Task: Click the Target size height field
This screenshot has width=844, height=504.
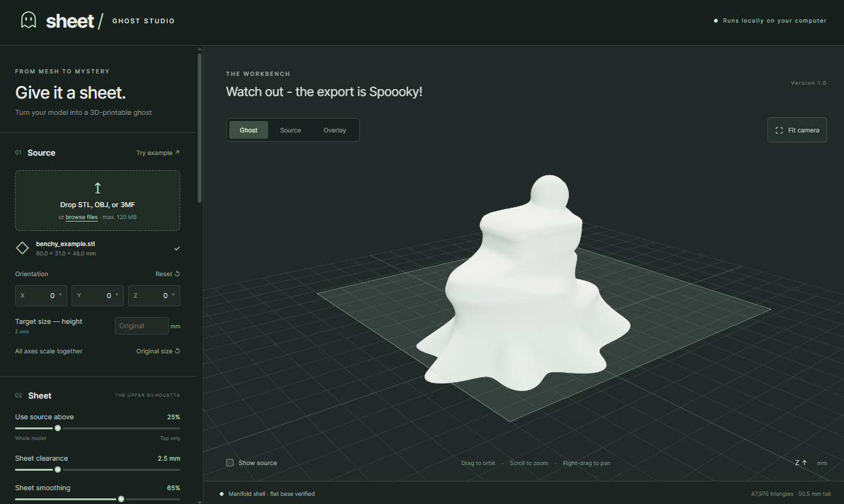Action: [142, 326]
